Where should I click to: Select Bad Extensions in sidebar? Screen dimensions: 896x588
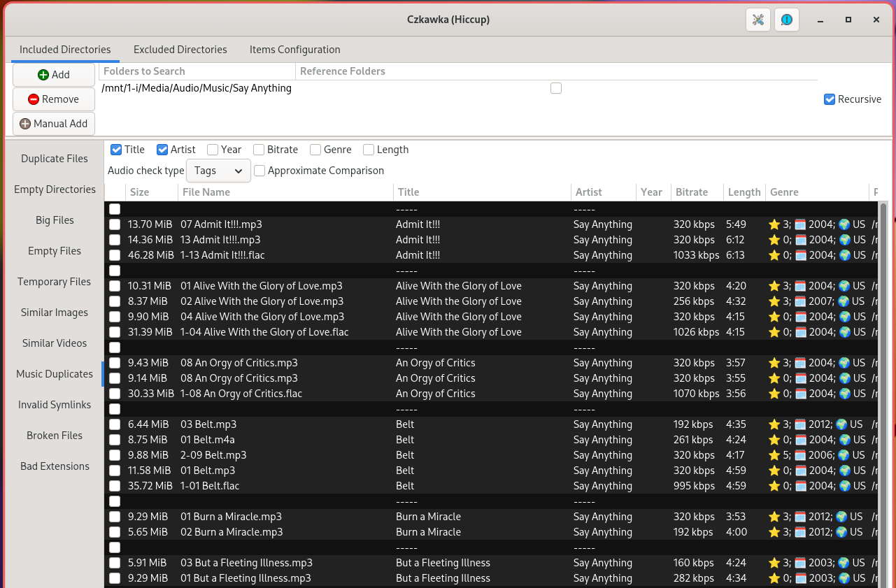55,466
